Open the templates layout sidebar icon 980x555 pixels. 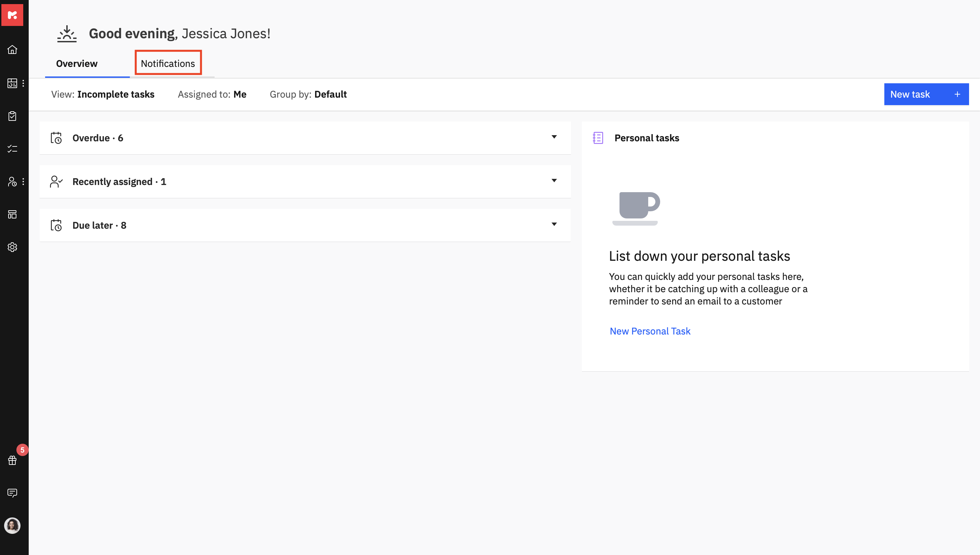pos(12,214)
